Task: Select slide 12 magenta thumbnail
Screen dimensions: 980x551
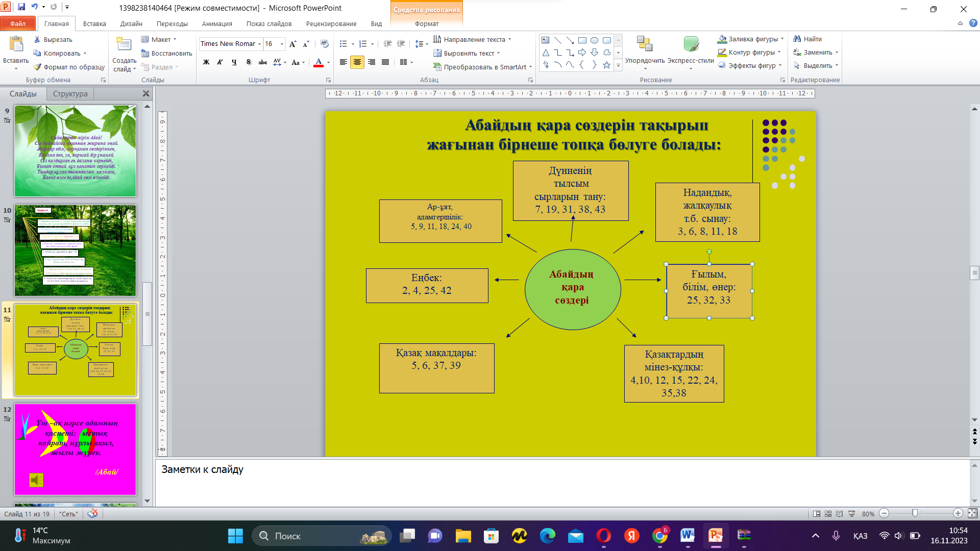Action: 75,449
